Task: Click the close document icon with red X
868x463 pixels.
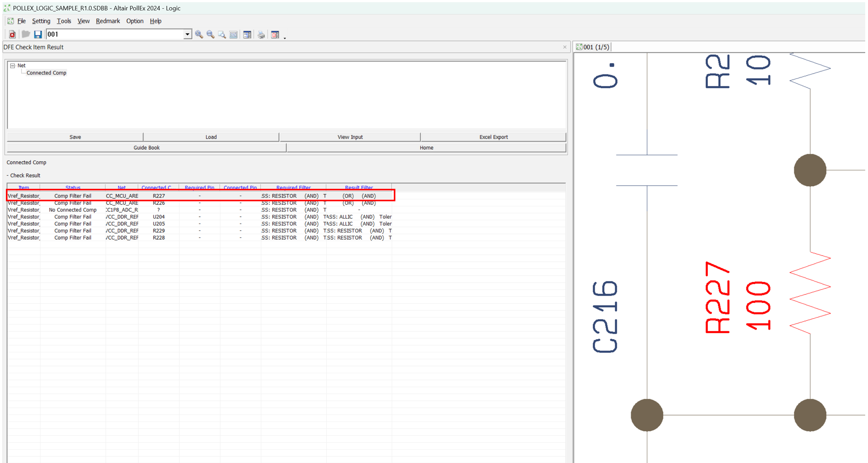Action: coord(12,34)
